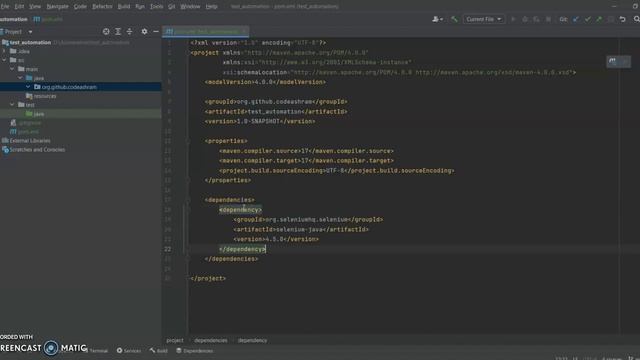The width and height of the screenshot is (640, 360).
Task: Open Project panel gear options
Action: 144,31
